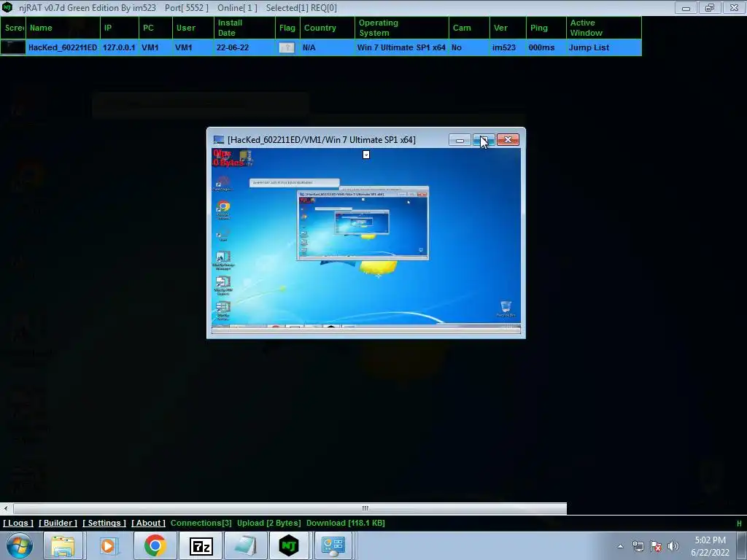Open File Explorer from the taskbar
The height and width of the screenshot is (560, 747).
(63, 545)
